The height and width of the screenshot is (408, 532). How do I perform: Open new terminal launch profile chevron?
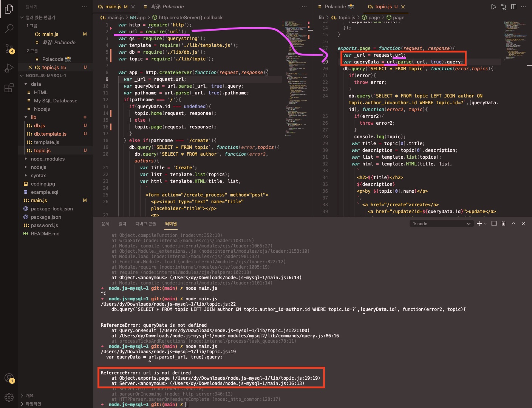(x=485, y=224)
